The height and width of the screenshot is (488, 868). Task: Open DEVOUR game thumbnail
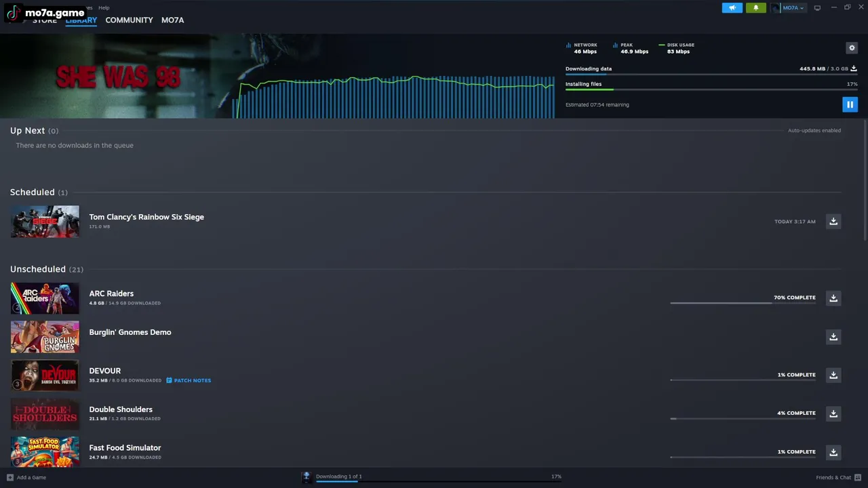tap(45, 375)
